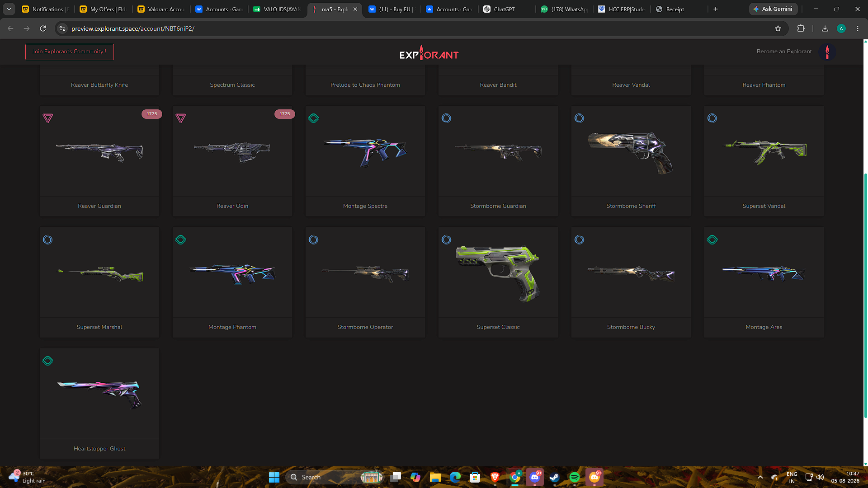Open a new browser tab with plus
Image resolution: width=868 pixels, height=488 pixels.
pos(716,9)
